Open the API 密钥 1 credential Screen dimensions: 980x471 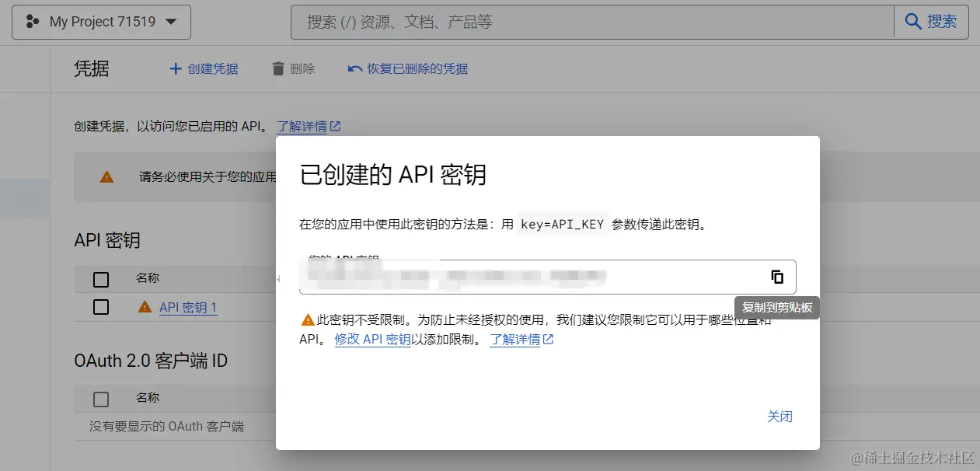(187, 307)
